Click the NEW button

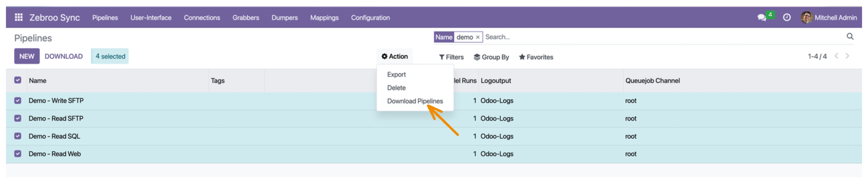point(27,56)
